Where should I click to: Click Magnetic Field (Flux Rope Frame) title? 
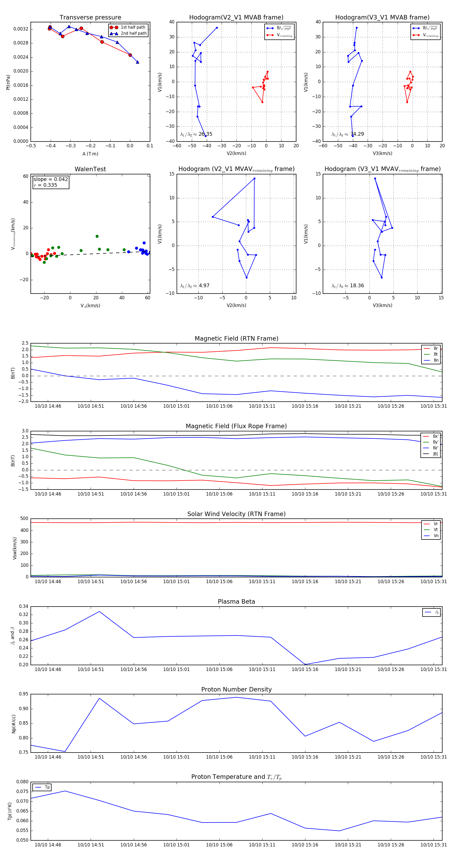[236, 426]
